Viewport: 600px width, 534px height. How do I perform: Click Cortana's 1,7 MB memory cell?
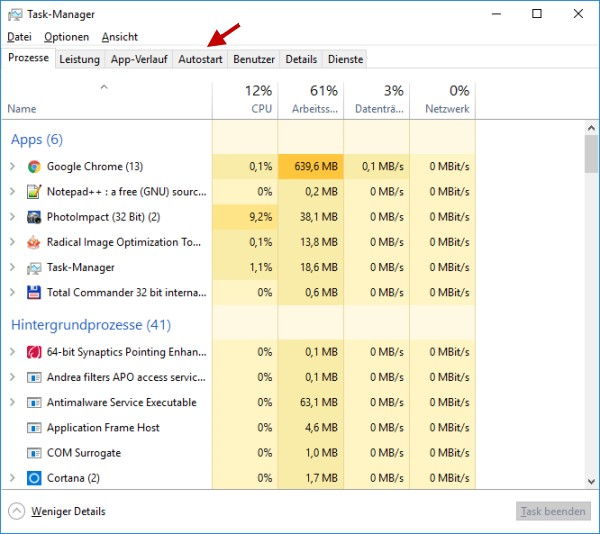[311, 478]
